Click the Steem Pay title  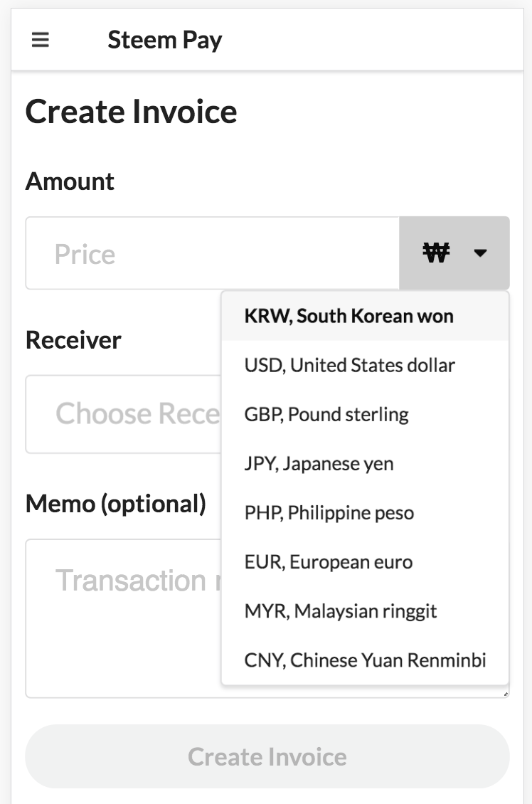click(164, 40)
